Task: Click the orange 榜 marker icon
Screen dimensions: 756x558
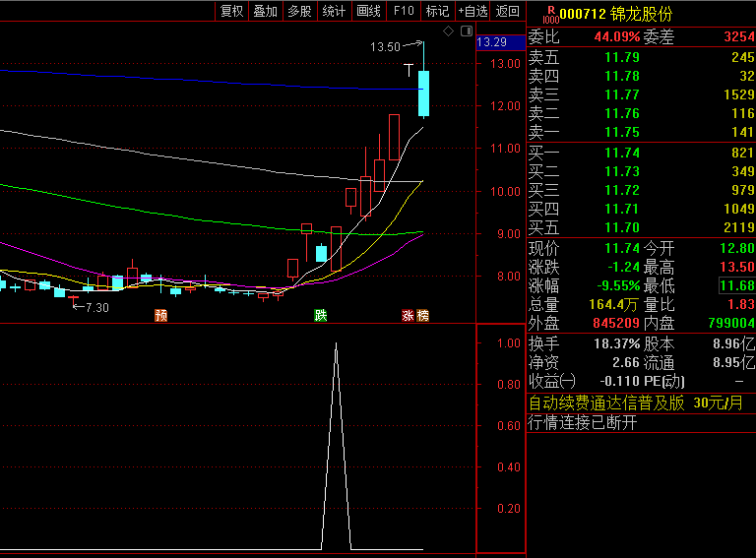Action: 422,316
